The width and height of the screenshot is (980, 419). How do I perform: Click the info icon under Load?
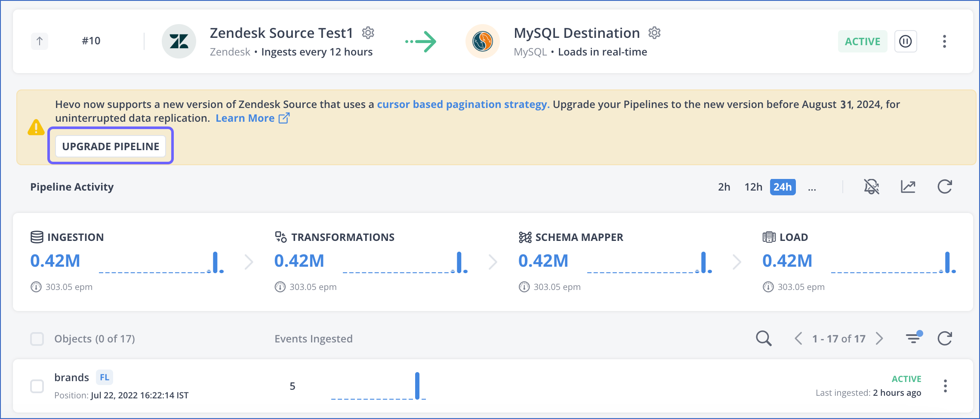tap(768, 287)
